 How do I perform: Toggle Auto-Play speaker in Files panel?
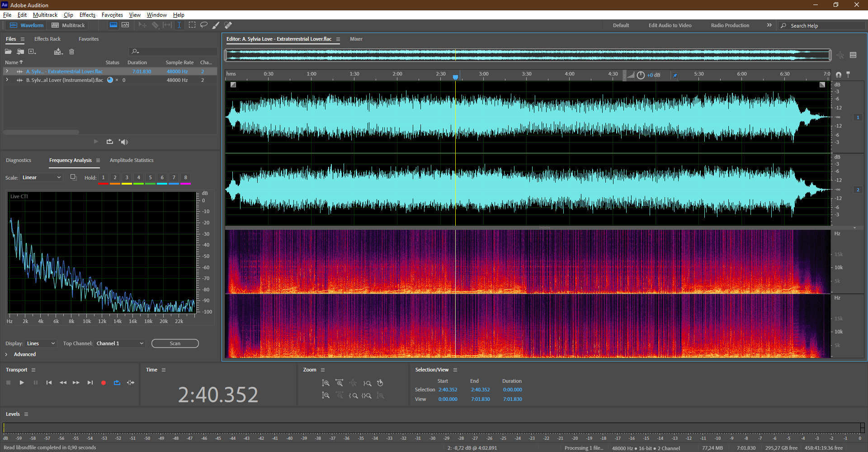123,142
